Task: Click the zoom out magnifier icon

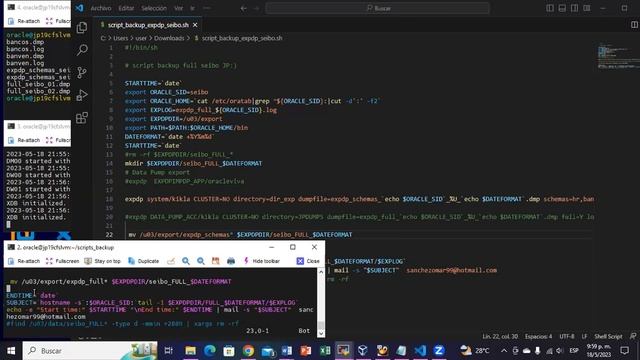Action: click(201, 261)
